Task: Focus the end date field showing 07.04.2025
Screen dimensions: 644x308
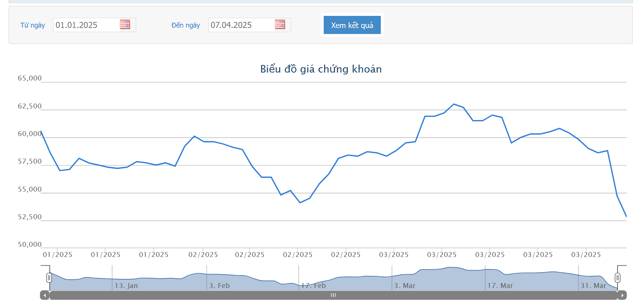Action: 241,25
